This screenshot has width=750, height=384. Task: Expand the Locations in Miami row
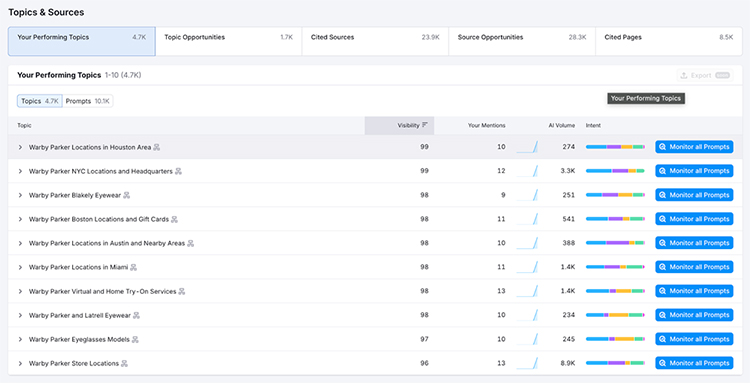click(20, 267)
